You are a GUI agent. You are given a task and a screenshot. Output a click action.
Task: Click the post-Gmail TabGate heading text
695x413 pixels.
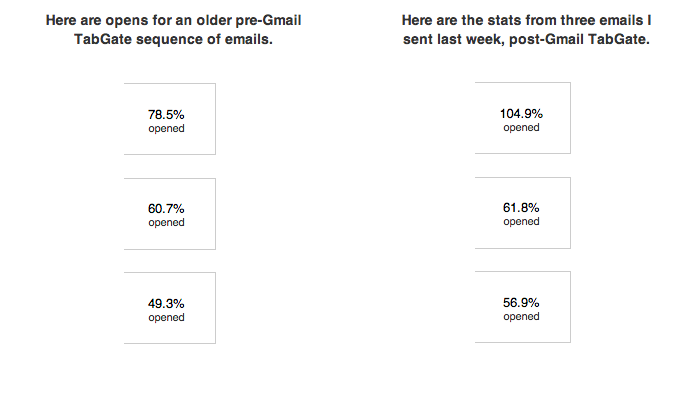pyautogui.click(x=526, y=30)
